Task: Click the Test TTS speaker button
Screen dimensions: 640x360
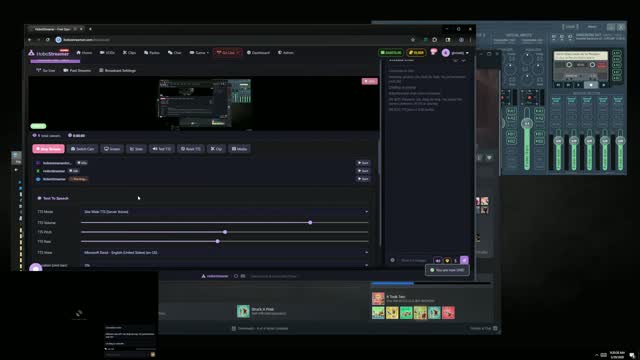Action: coord(162,149)
